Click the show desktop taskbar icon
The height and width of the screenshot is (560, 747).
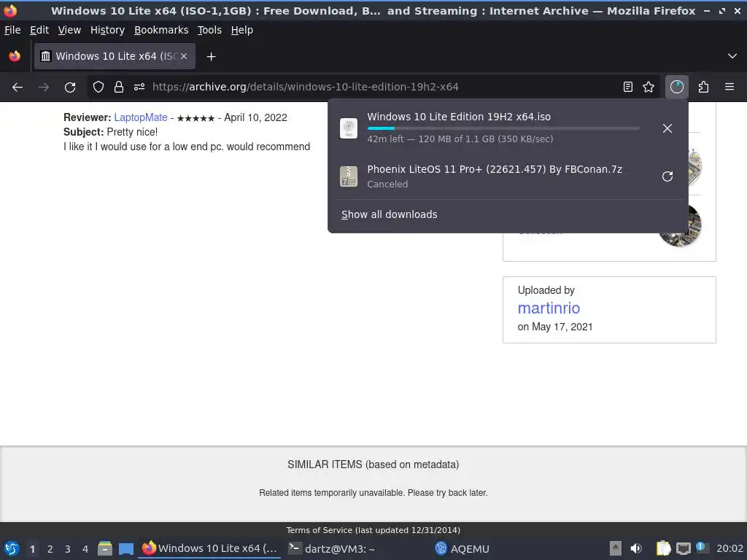125,548
